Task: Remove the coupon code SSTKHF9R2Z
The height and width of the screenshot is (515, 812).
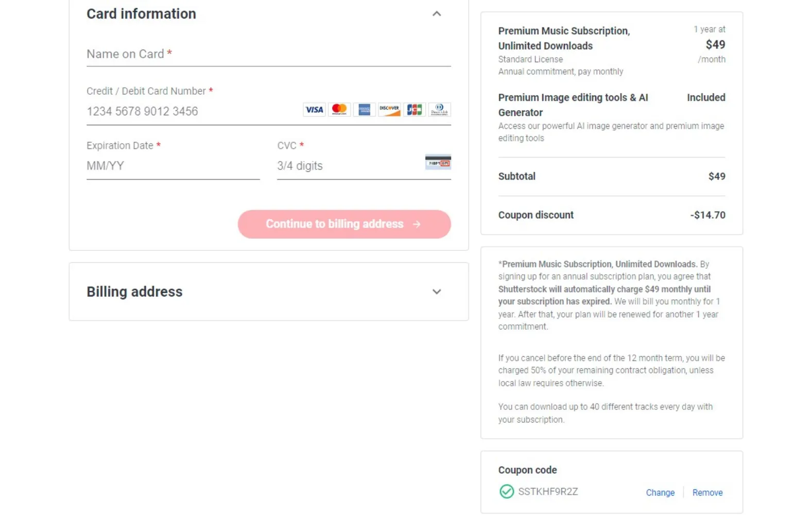Action: (x=707, y=493)
